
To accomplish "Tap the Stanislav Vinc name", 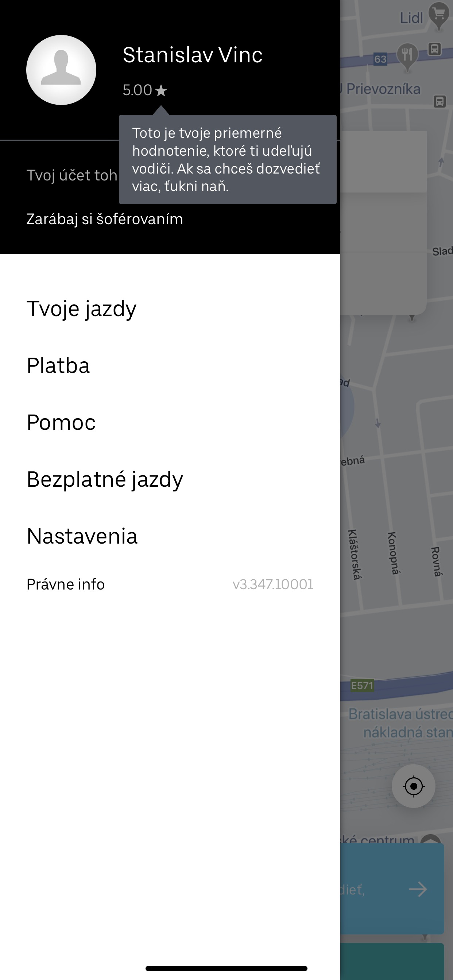I will pyautogui.click(x=193, y=55).
